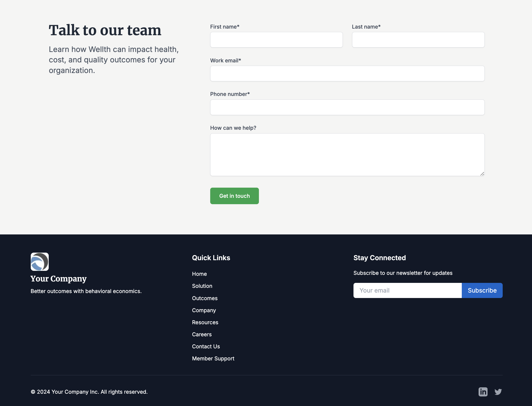532x406 pixels.
Task: Navigate to Company quick link
Action: pos(204,310)
